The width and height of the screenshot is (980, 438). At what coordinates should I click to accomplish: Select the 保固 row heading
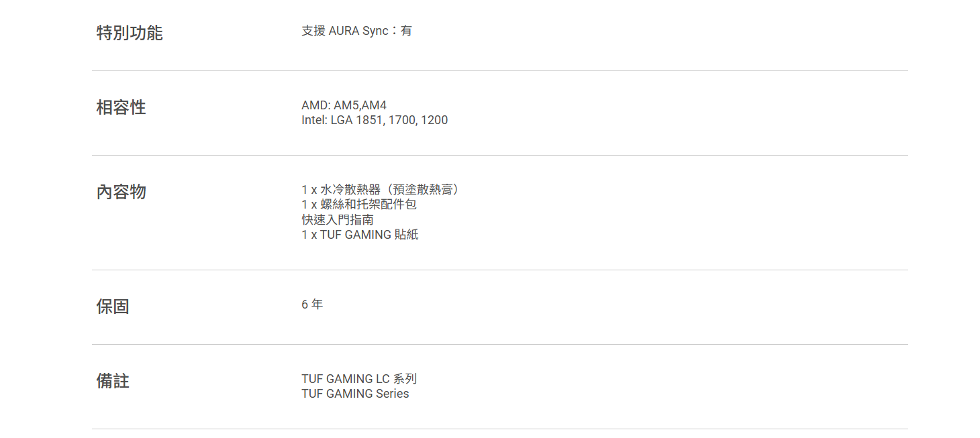(x=113, y=307)
